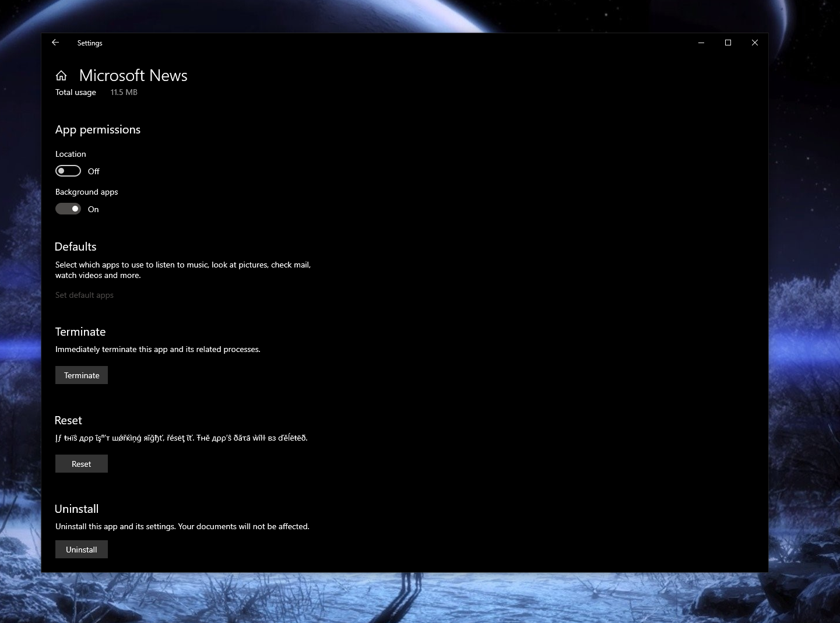This screenshot has width=840, height=623.
Task: Click the Uninstall button
Action: 82,550
